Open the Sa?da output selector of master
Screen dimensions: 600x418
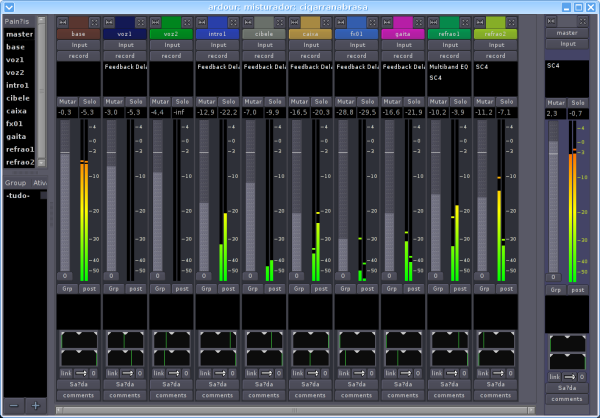(x=567, y=388)
